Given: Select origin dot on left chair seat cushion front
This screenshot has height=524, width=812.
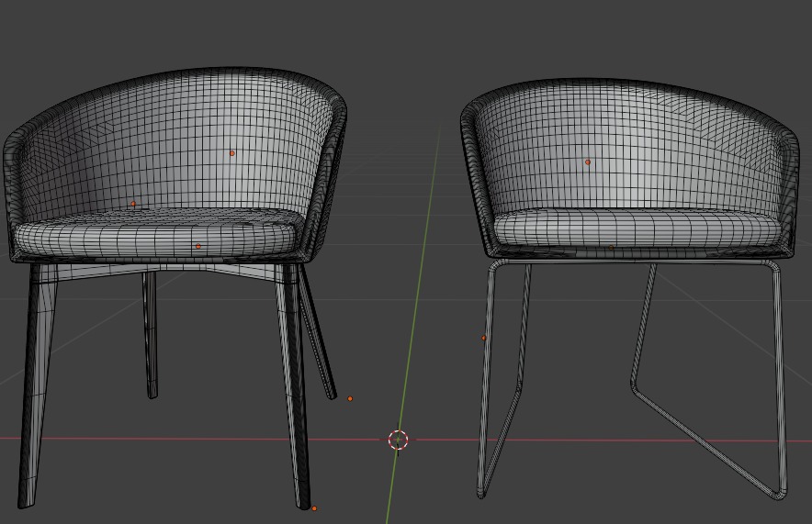Looking at the screenshot, I should (197, 246).
